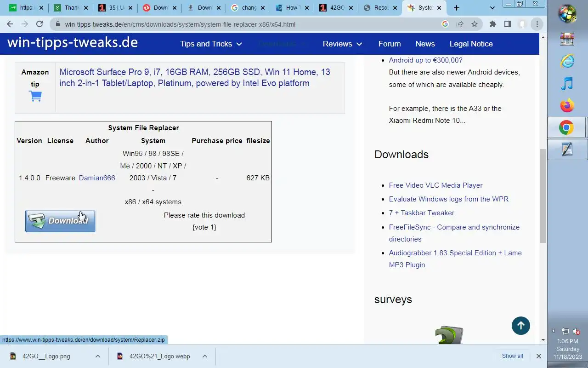Click the green survey icon
The image size is (588, 368).
click(449, 335)
